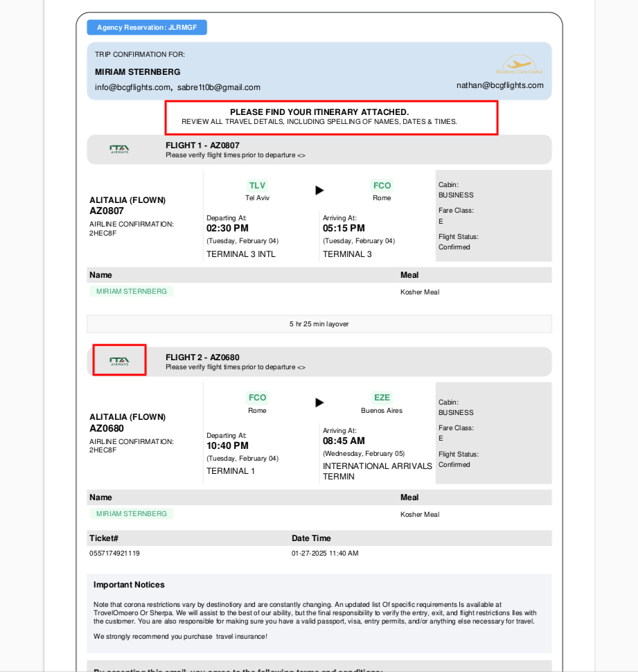The image size is (638, 672).
Task: Click the FLIGHT 2 - AZ0680 heading
Action: [203, 357]
